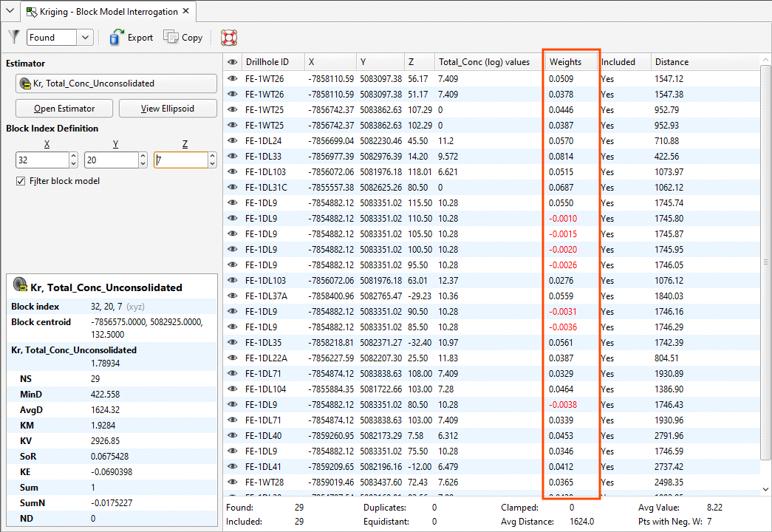This screenshot has width=772, height=532.
Task: Select Block centroid coordinates text
Action: 147,328
